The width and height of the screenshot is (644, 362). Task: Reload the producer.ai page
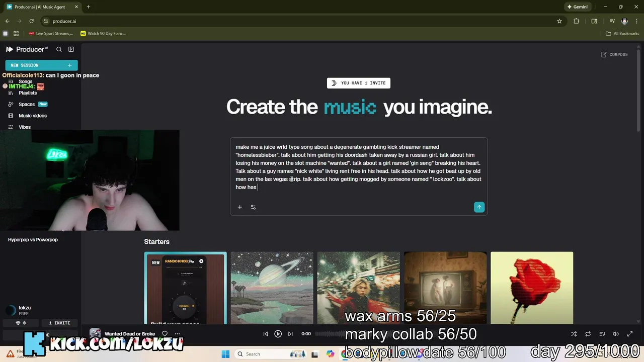pyautogui.click(x=31, y=21)
